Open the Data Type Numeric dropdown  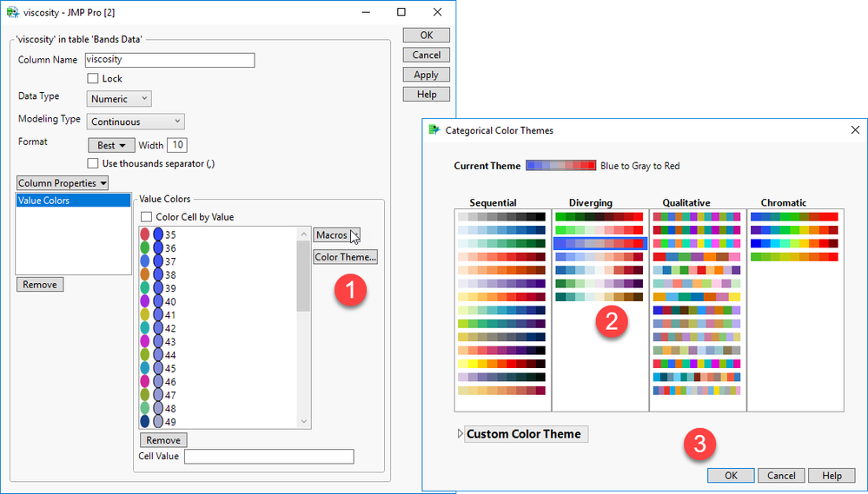(x=119, y=98)
